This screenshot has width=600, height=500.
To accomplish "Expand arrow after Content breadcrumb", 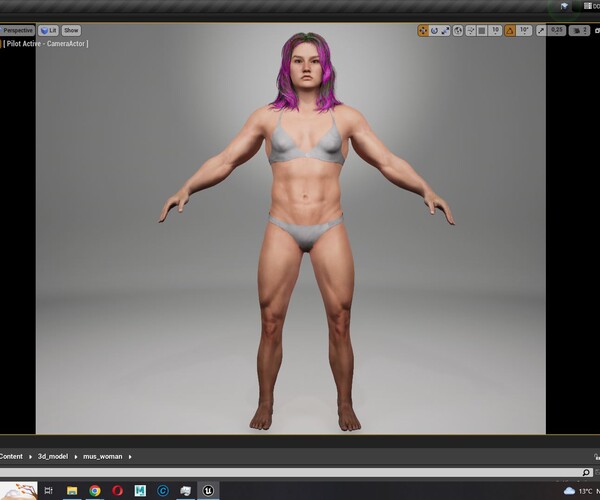I will (x=30, y=457).
